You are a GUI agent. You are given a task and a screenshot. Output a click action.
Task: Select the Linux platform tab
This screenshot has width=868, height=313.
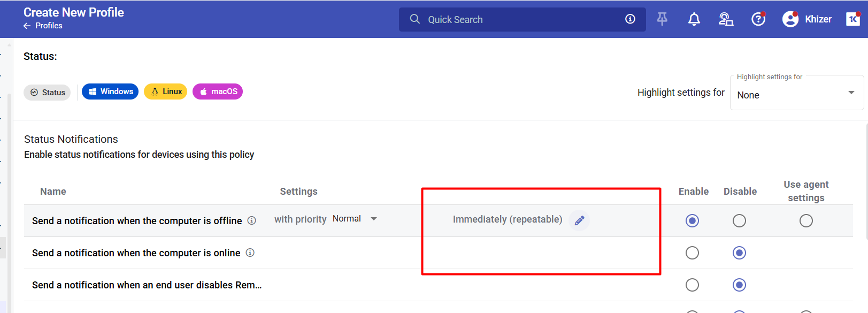(166, 91)
